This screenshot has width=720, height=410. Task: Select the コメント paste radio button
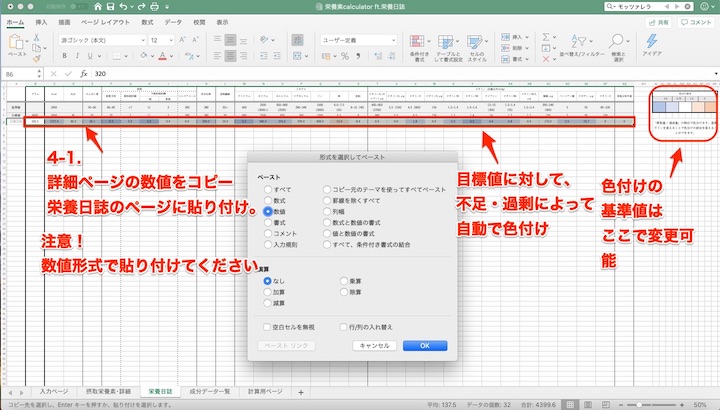click(268, 233)
